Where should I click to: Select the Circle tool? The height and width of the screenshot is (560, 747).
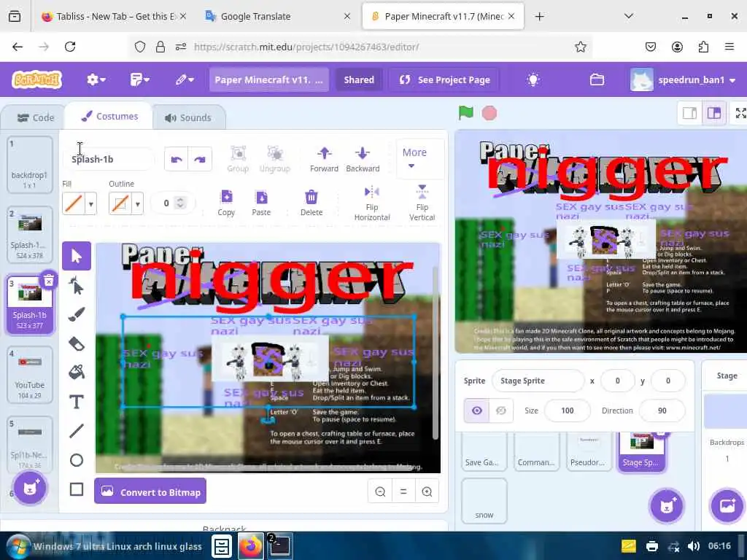(76, 460)
